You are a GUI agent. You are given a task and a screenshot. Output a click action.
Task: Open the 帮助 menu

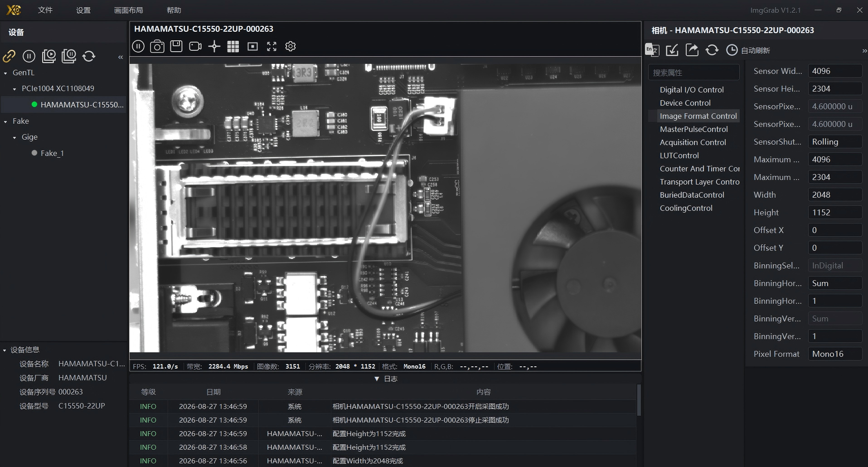click(x=174, y=10)
